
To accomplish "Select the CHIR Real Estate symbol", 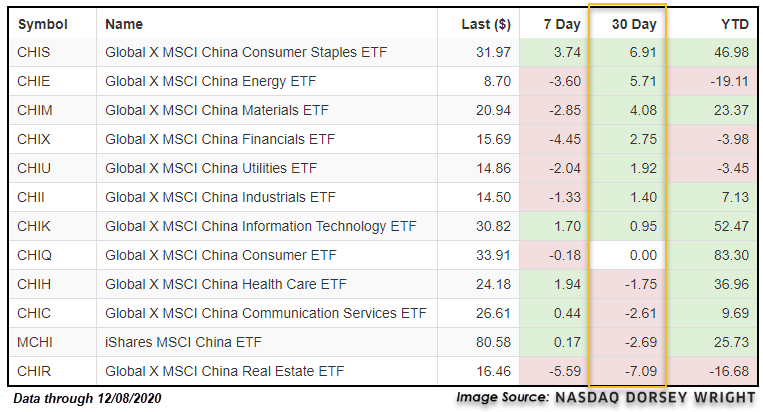I will coord(34,372).
